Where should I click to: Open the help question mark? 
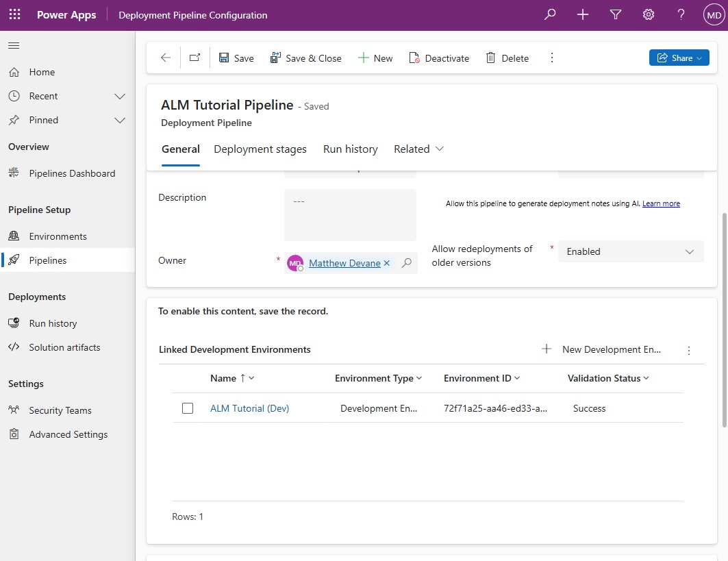681,14
